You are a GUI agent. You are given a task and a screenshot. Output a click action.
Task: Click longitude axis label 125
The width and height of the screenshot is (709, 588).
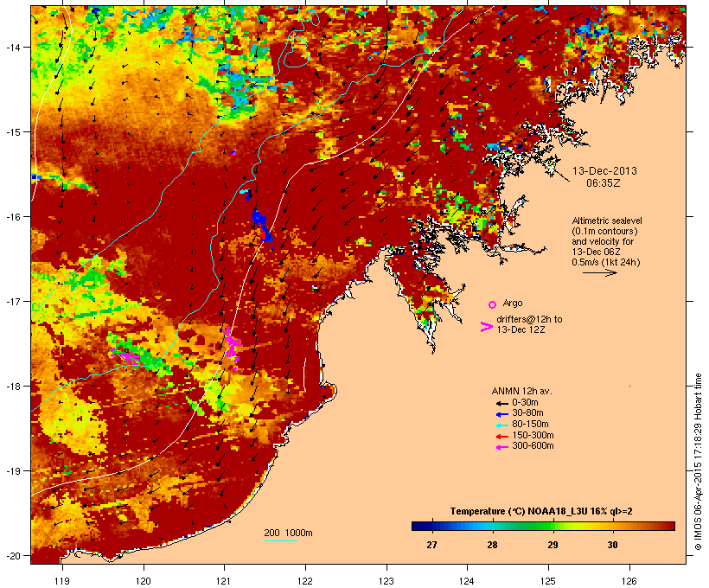coord(548,581)
